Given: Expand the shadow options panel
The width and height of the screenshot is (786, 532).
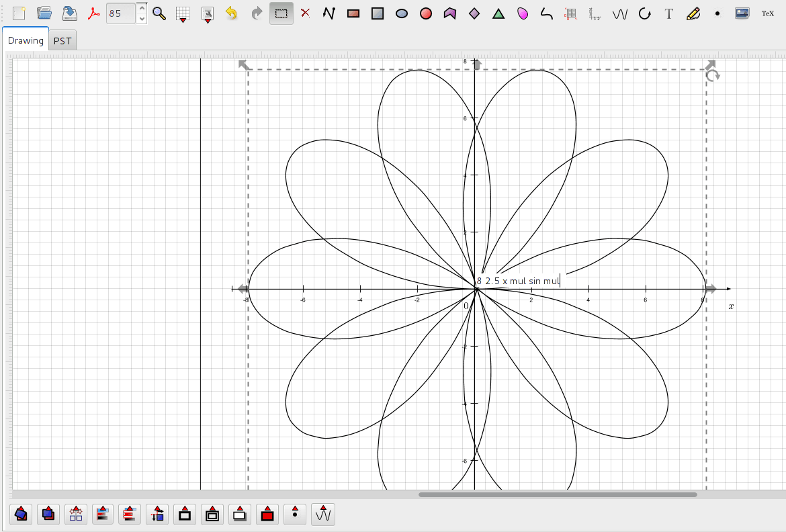Looking at the screenshot, I should [x=240, y=514].
